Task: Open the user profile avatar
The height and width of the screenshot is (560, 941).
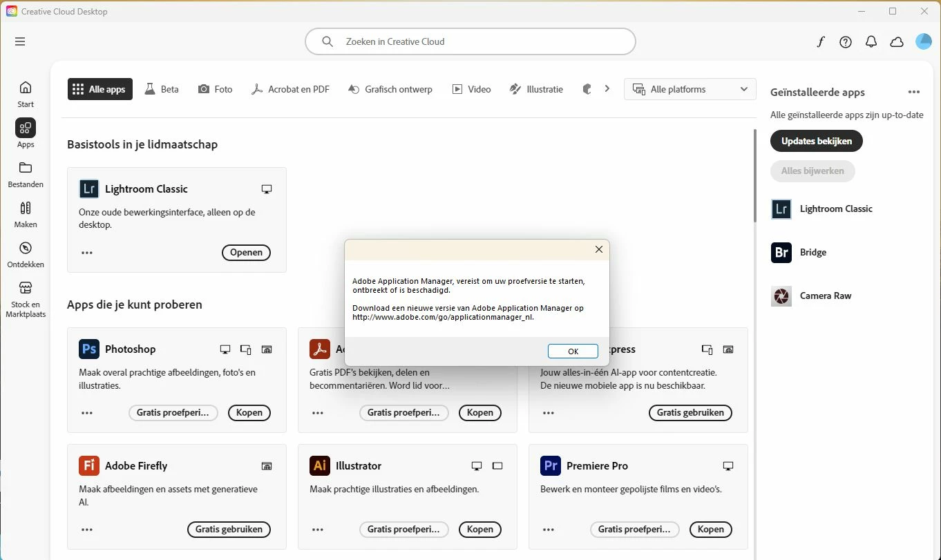Action: pos(924,41)
